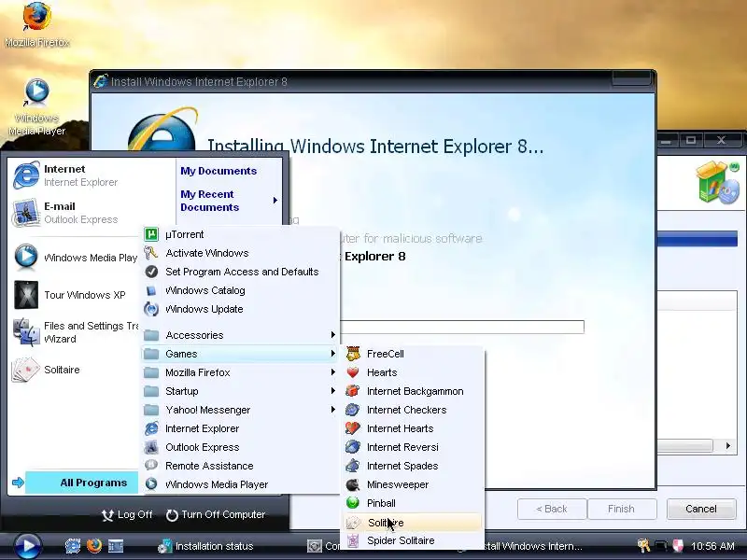The width and height of the screenshot is (747, 560).
Task: Expand the Yahoo! Messenger program folder
Action: (x=241, y=410)
